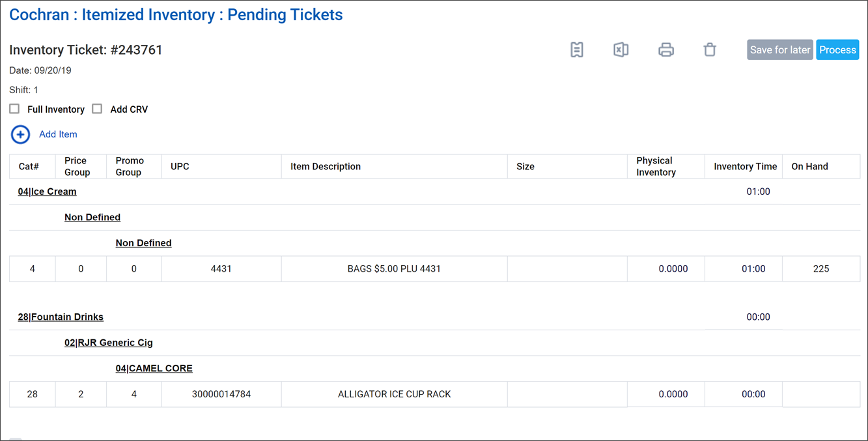Expand the 02|RJR Generic Cig price group
Viewport: 868px width, 441px height.
click(108, 343)
